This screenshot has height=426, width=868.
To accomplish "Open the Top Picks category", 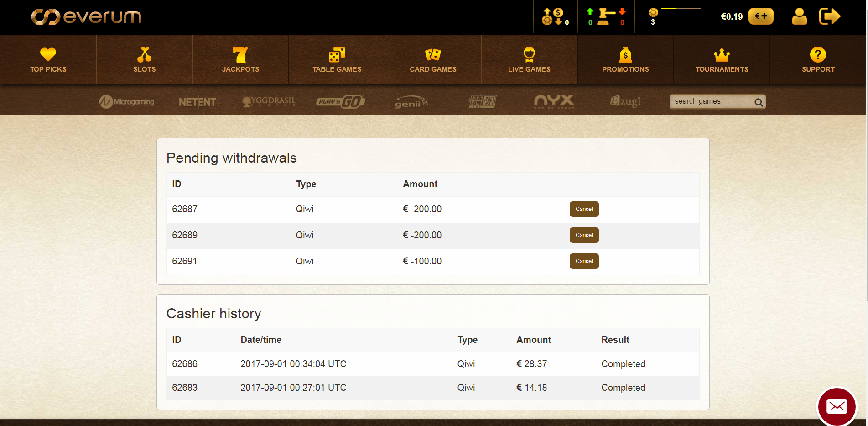I will tap(48, 60).
